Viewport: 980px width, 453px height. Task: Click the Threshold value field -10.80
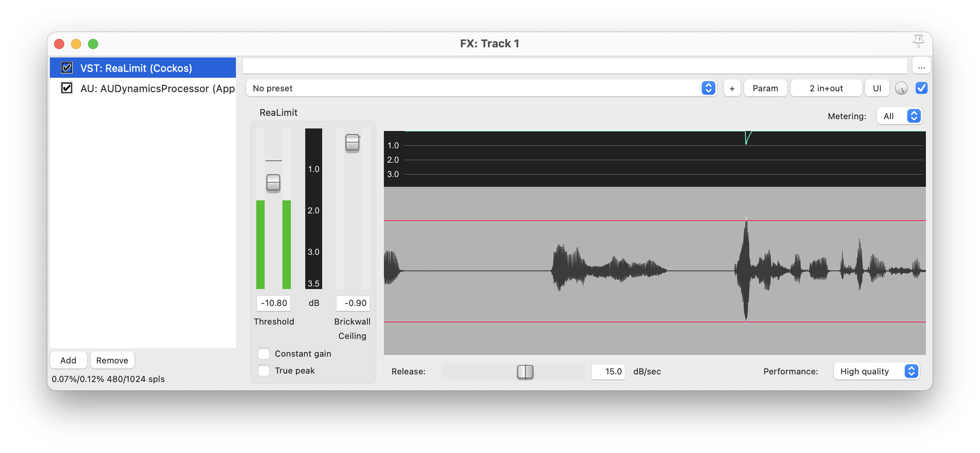274,303
